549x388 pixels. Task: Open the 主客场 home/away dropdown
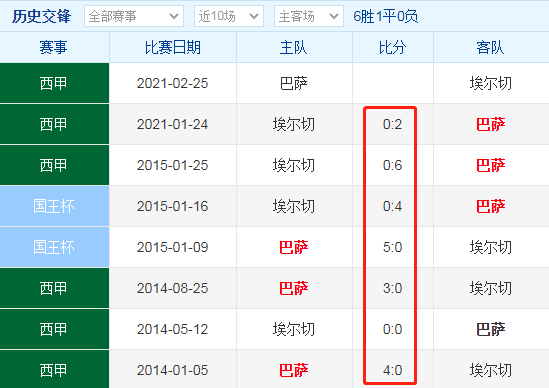(309, 16)
